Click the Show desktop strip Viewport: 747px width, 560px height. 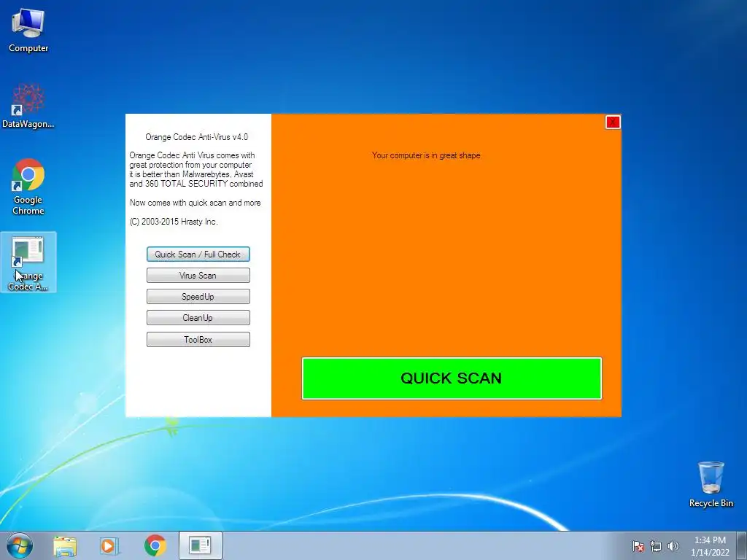(x=742, y=545)
